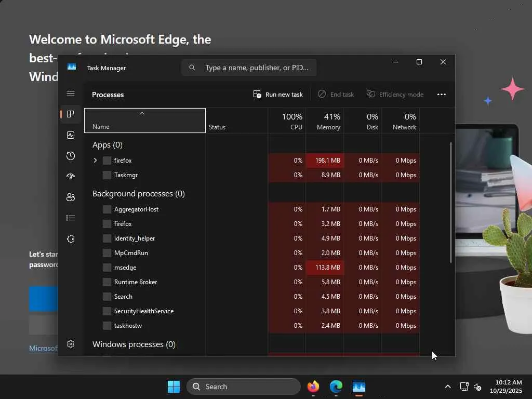Click the Task Manager taskbar icon
This screenshot has width=532, height=399.
(358, 387)
